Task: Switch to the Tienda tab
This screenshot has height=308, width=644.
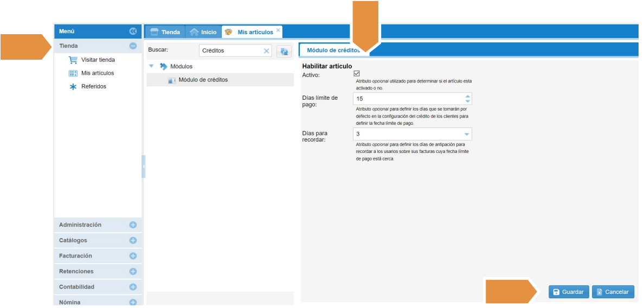Action: pos(165,32)
